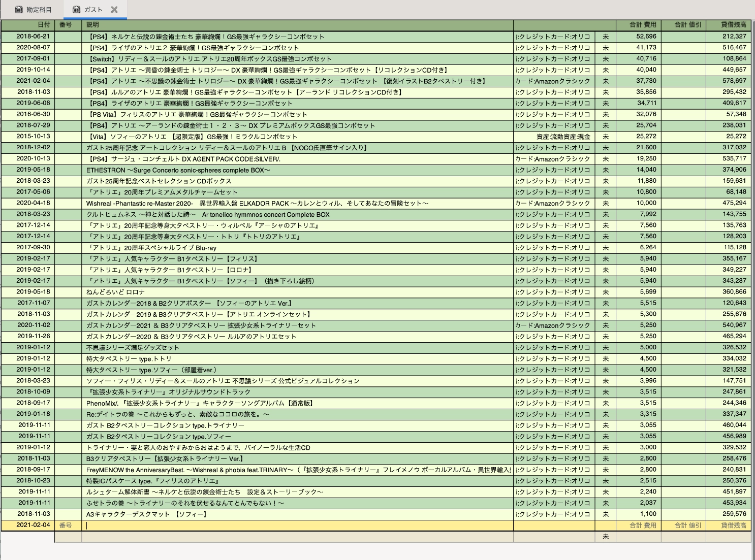Switch to the 勘定科目 tab

click(x=39, y=10)
